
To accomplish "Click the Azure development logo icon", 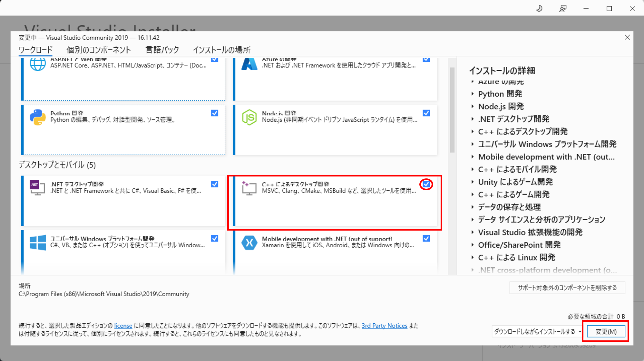I will [249, 64].
